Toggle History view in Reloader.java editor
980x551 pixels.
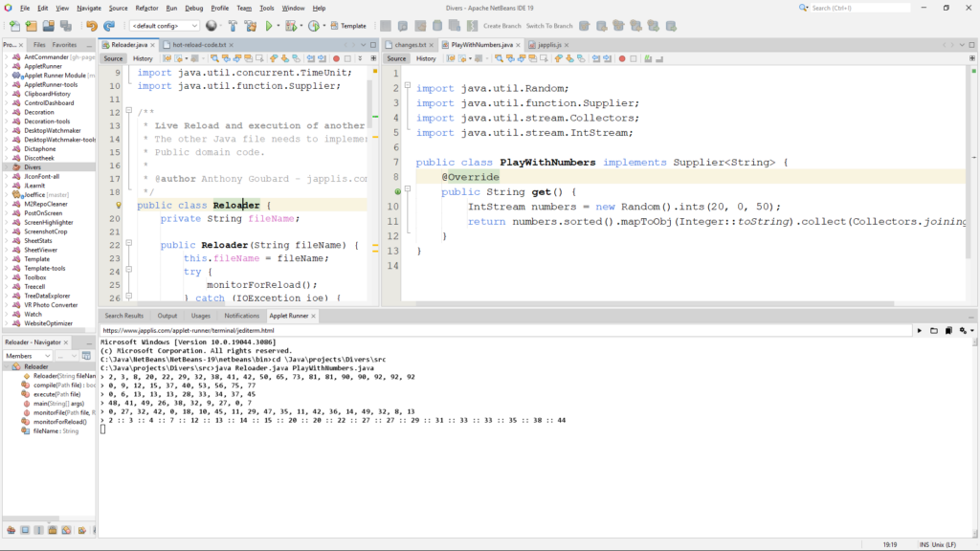[x=143, y=58]
